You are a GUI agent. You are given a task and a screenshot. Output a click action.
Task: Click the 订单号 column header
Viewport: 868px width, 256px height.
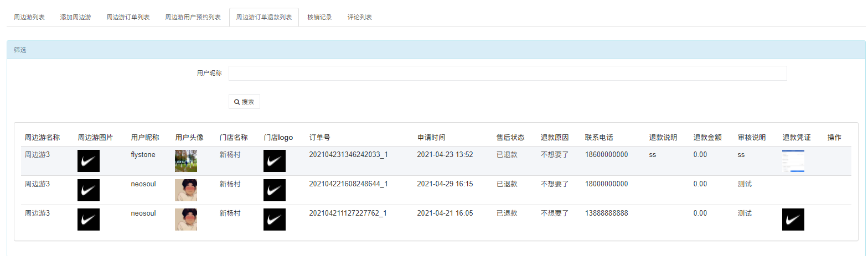[x=319, y=138]
